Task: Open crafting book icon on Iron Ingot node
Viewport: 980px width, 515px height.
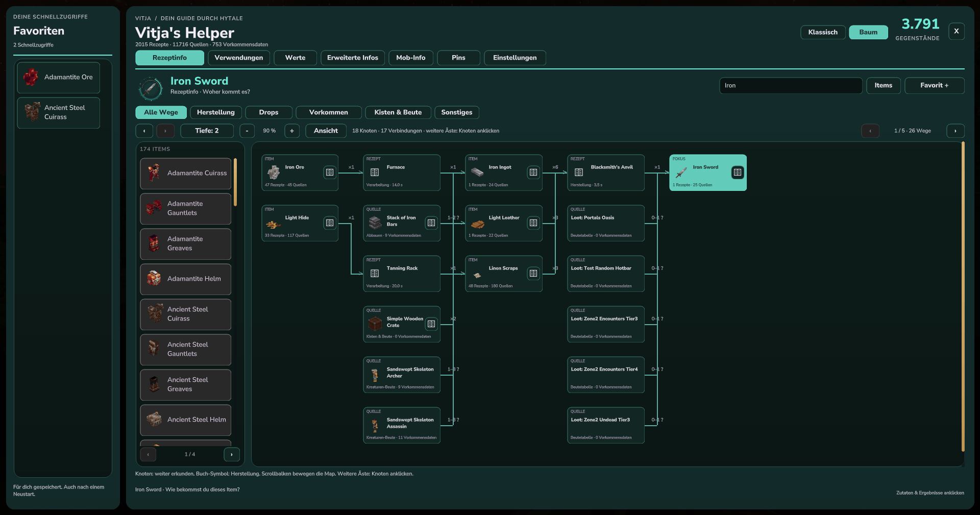Action: click(533, 173)
